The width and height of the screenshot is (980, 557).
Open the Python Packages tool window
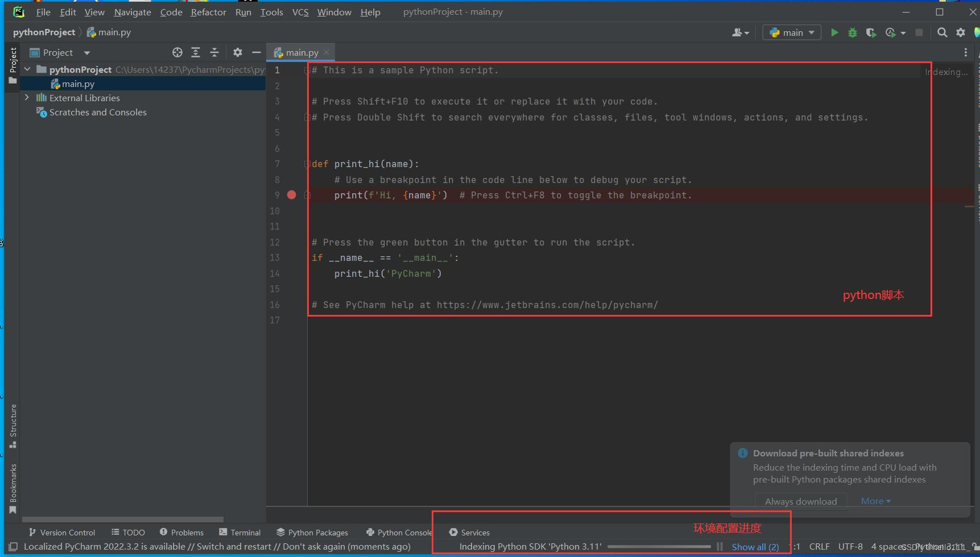[312, 533]
